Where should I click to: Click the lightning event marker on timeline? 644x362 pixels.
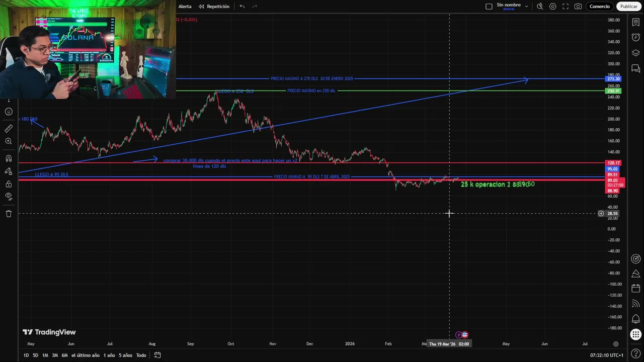458,335
